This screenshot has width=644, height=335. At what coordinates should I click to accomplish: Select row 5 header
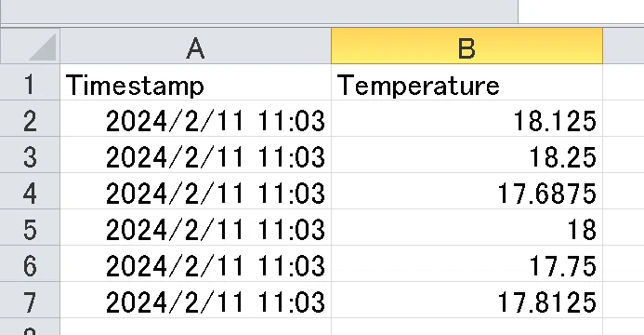click(x=30, y=227)
